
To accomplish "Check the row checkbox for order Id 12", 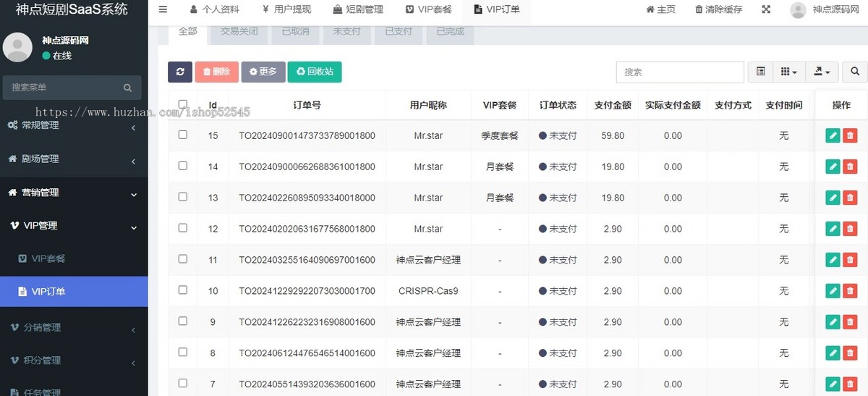I will click(x=182, y=228).
